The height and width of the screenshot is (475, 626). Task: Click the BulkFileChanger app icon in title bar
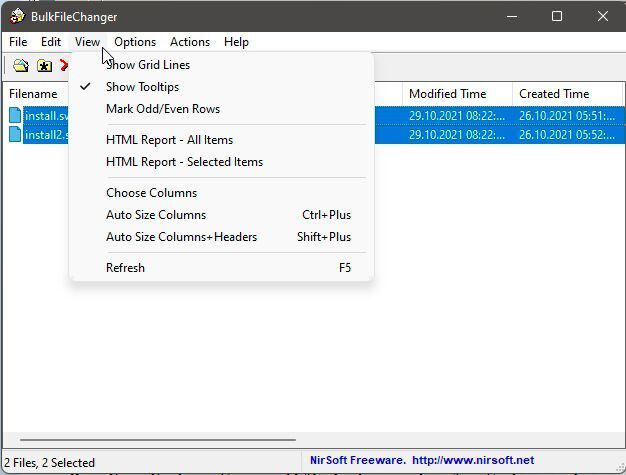[17, 16]
